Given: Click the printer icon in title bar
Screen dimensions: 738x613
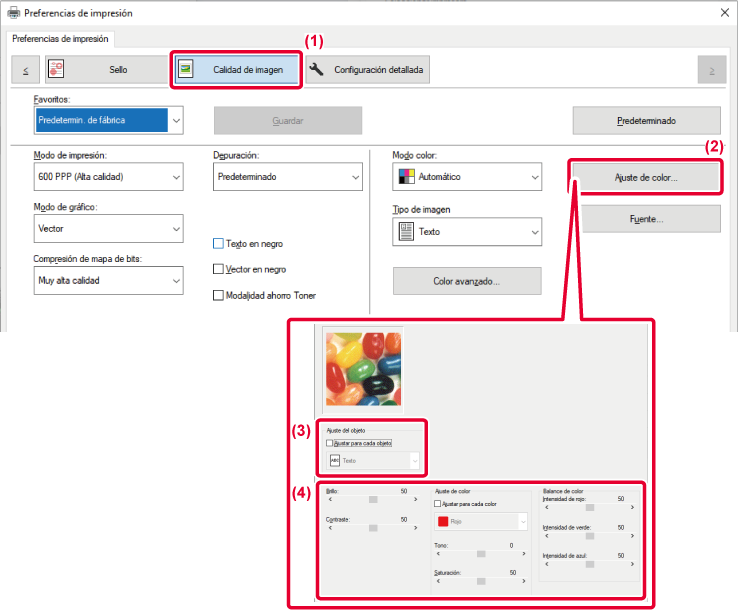Looking at the screenshot, I should (12, 13).
